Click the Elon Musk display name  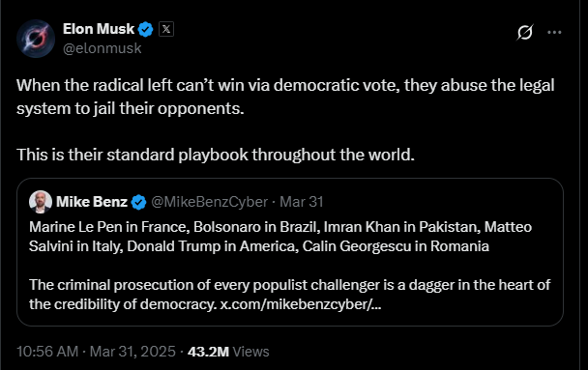99,29
